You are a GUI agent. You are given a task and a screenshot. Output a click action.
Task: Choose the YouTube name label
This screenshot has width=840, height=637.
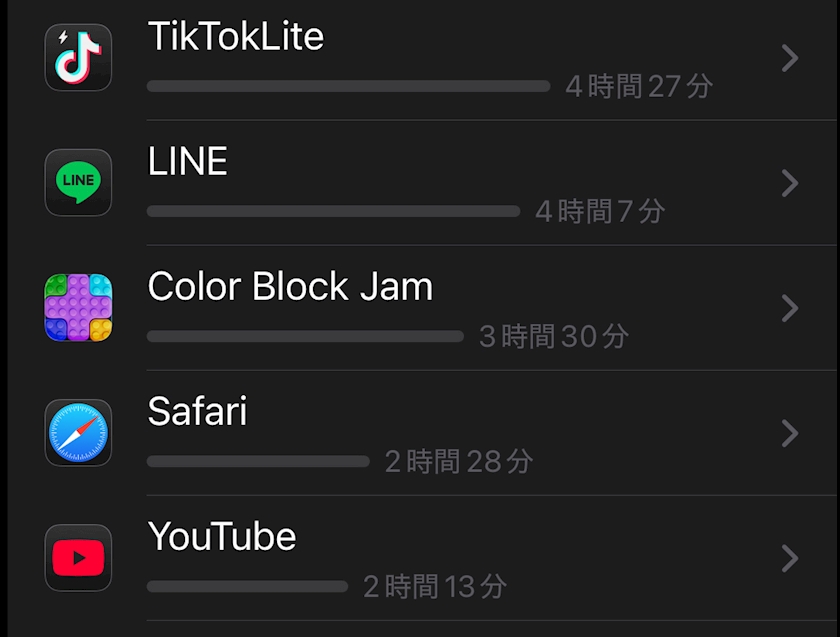point(222,537)
